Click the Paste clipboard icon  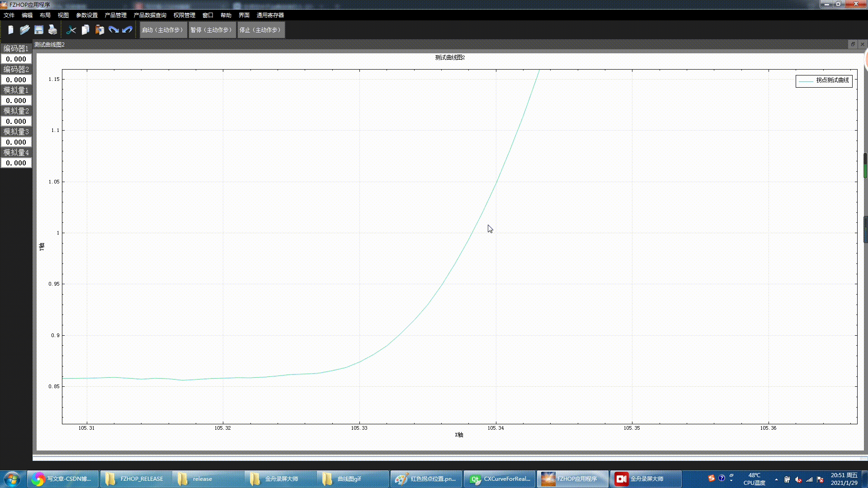99,30
